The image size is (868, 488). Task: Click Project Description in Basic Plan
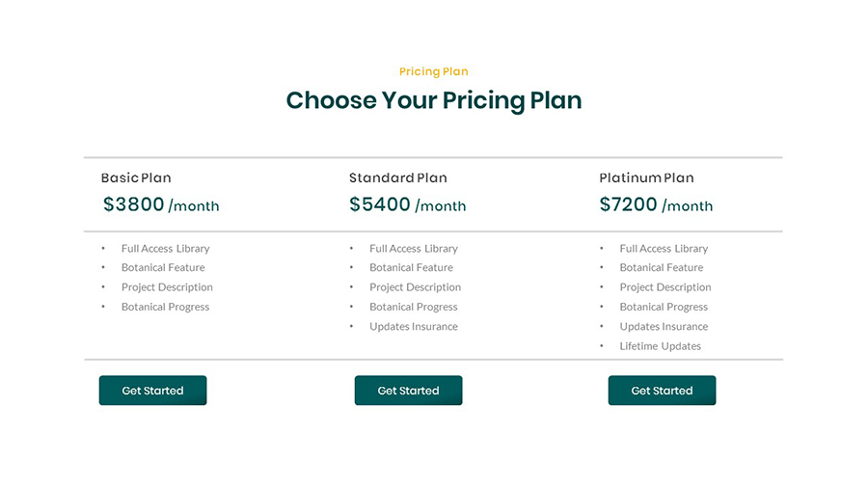[x=167, y=287]
